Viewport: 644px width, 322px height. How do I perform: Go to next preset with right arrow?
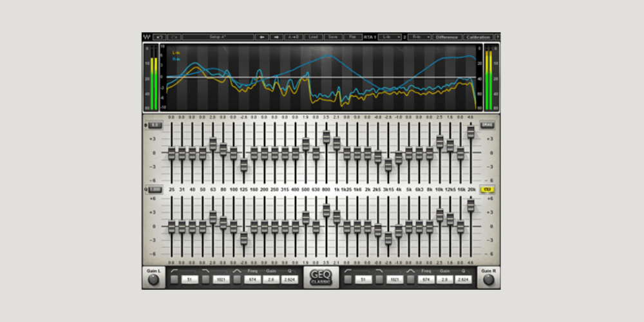(276, 37)
